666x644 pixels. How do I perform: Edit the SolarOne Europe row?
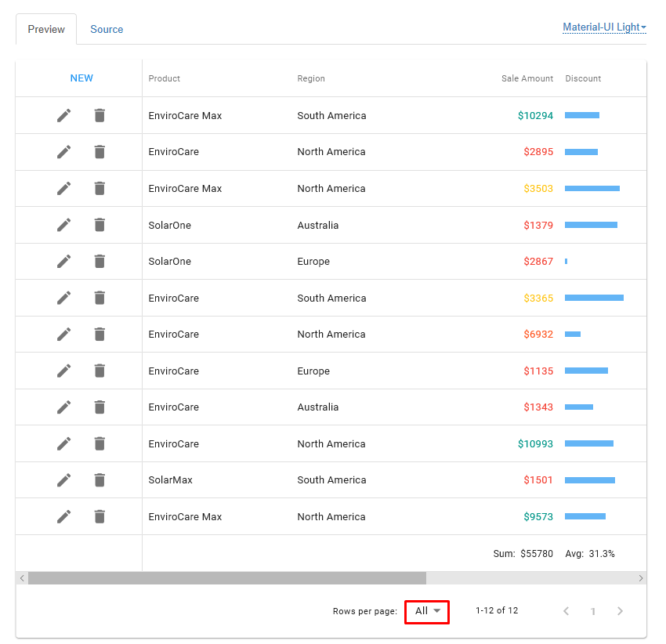[x=63, y=261]
